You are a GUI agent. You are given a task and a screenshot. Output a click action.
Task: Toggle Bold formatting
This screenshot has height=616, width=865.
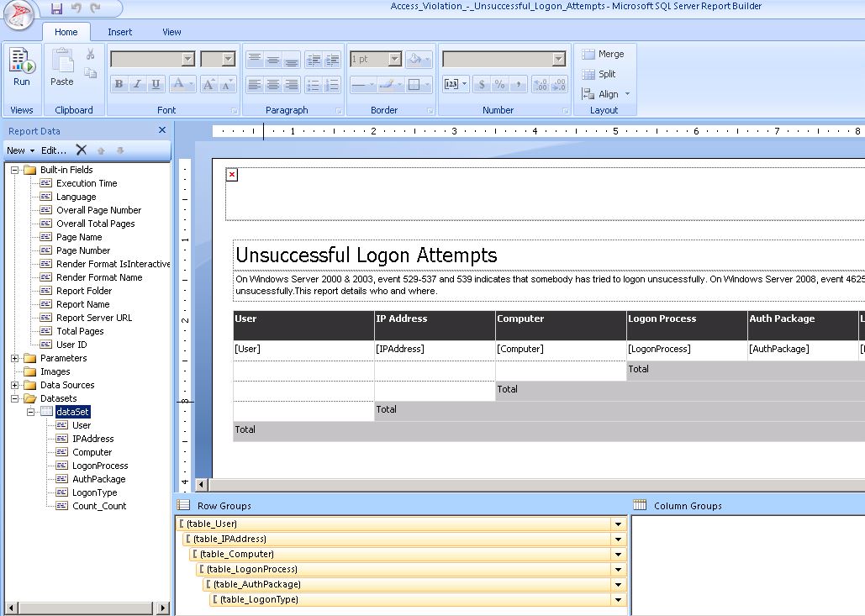tap(119, 84)
